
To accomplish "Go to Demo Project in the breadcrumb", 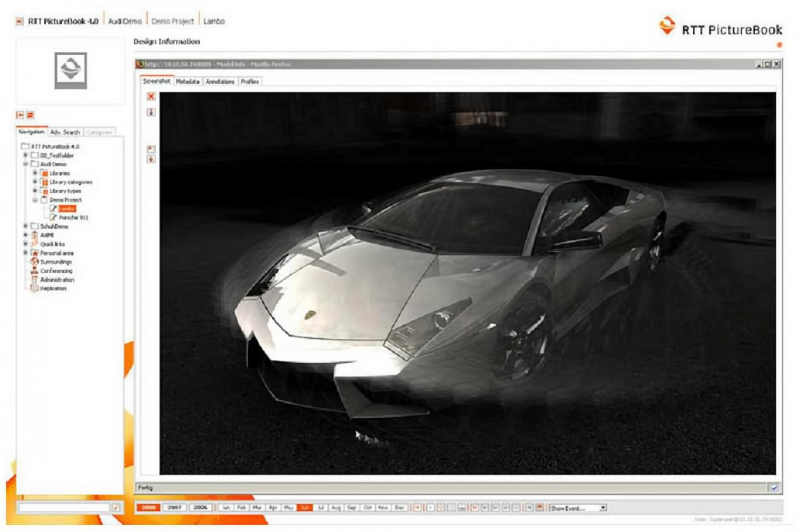I will tap(173, 21).
